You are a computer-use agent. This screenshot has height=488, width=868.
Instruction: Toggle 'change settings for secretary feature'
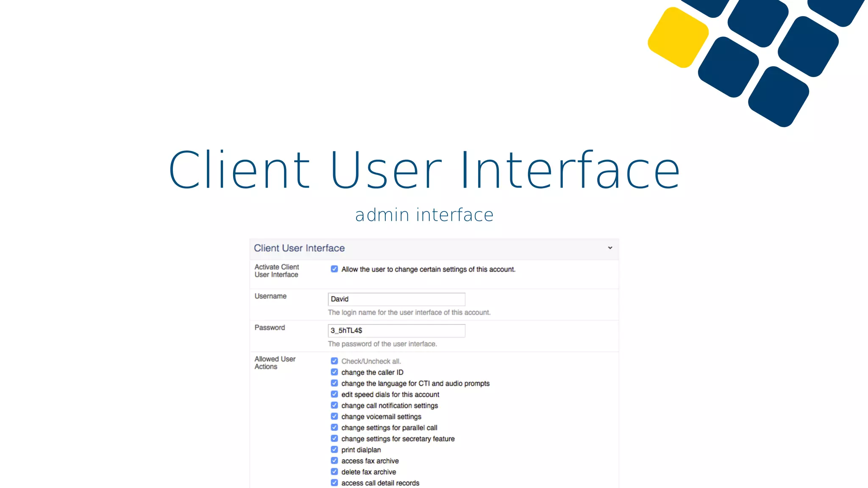[x=334, y=438]
